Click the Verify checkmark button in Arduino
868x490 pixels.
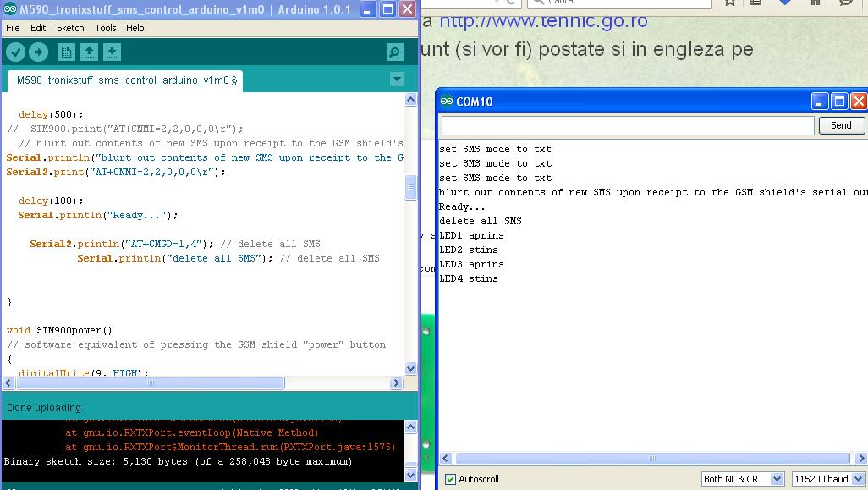pyautogui.click(x=16, y=52)
